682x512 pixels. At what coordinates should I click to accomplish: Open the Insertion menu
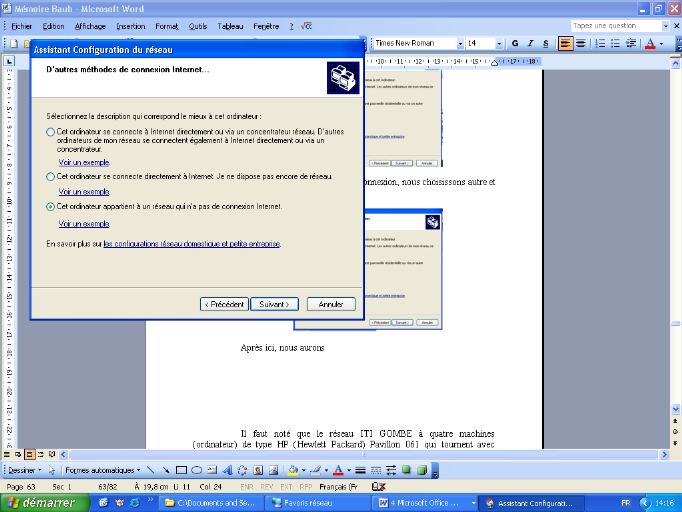click(130, 27)
